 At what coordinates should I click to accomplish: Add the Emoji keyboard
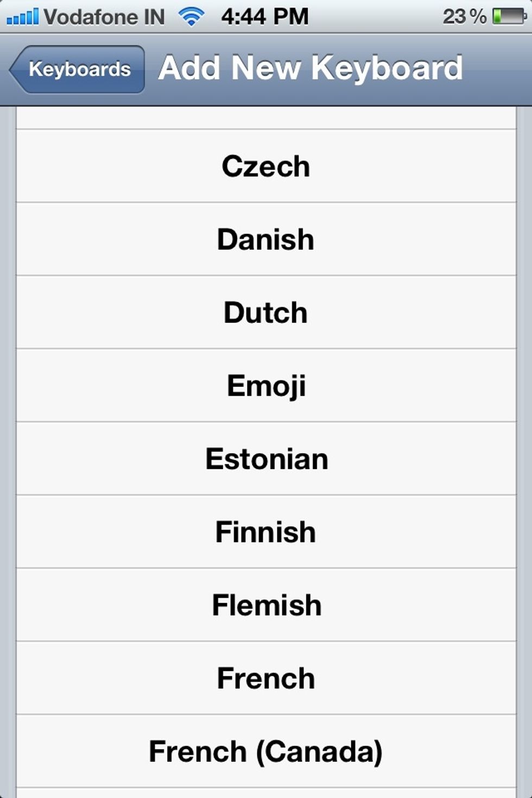pyautogui.click(x=266, y=386)
